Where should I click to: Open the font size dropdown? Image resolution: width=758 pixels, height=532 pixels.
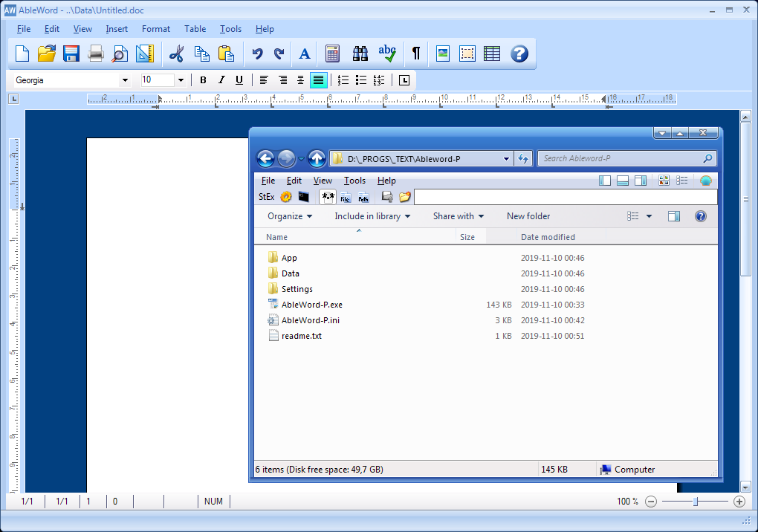click(181, 80)
